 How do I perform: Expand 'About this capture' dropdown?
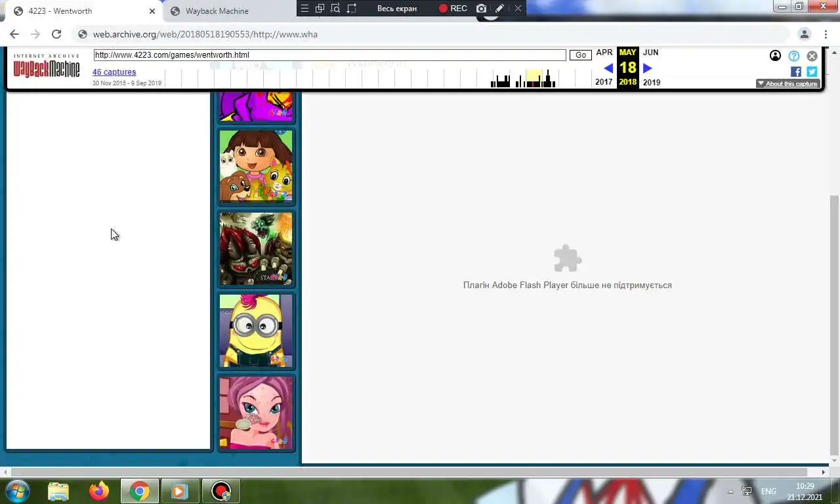pyautogui.click(x=787, y=83)
